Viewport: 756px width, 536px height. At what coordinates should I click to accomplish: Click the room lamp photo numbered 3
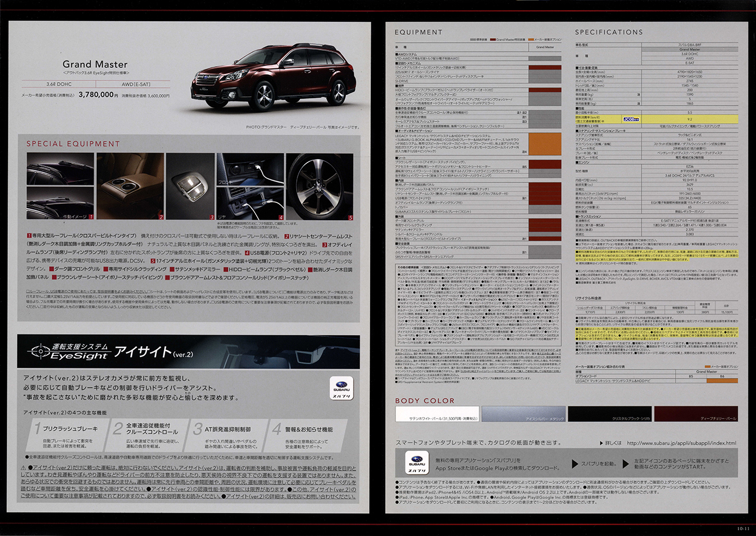pos(191,186)
